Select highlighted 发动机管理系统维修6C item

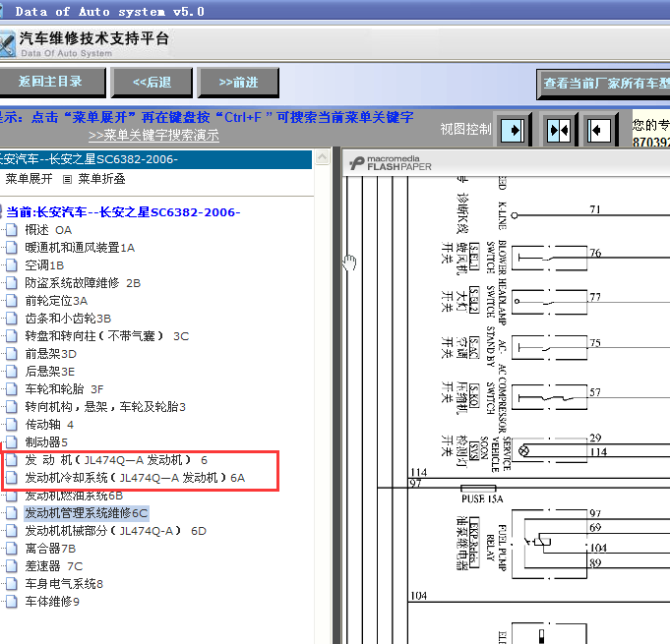pos(87,513)
